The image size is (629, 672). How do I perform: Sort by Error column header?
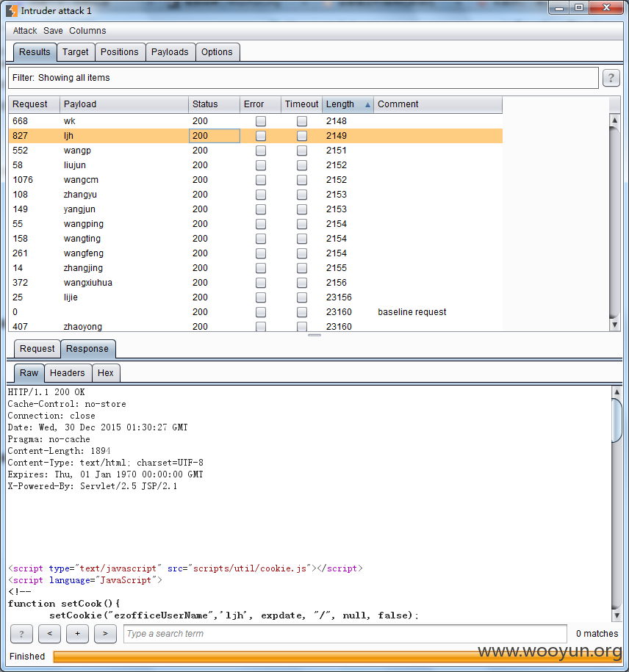click(260, 104)
